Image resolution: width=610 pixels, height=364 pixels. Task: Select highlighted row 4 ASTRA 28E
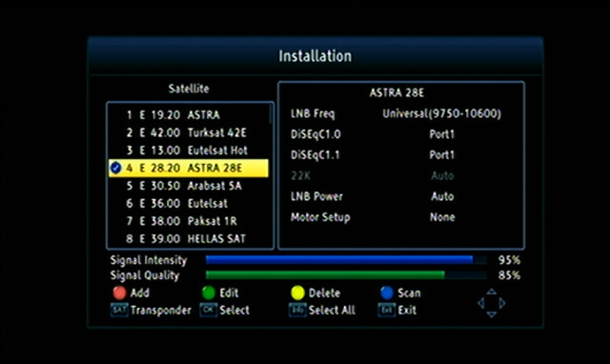coord(188,168)
